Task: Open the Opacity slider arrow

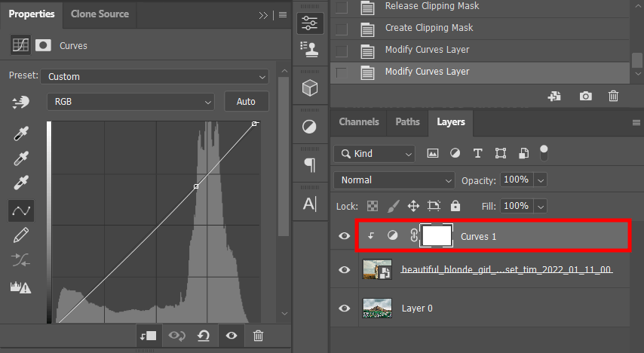Action: click(x=541, y=180)
